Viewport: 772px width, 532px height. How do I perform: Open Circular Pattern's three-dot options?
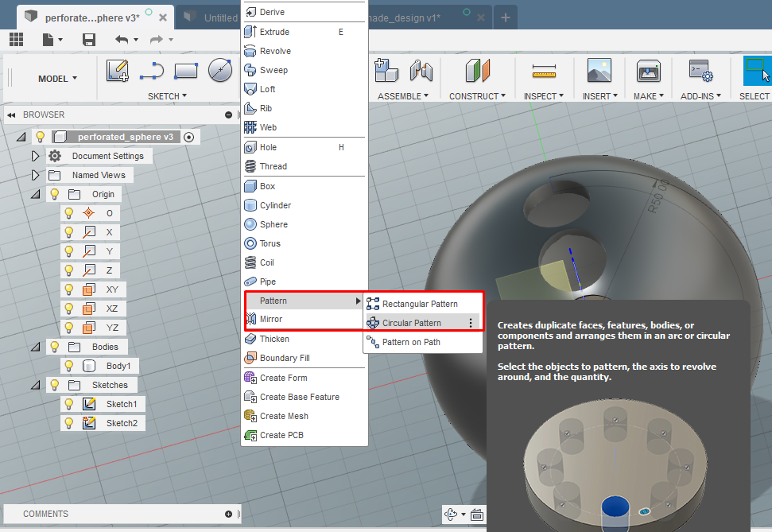click(x=471, y=323)
